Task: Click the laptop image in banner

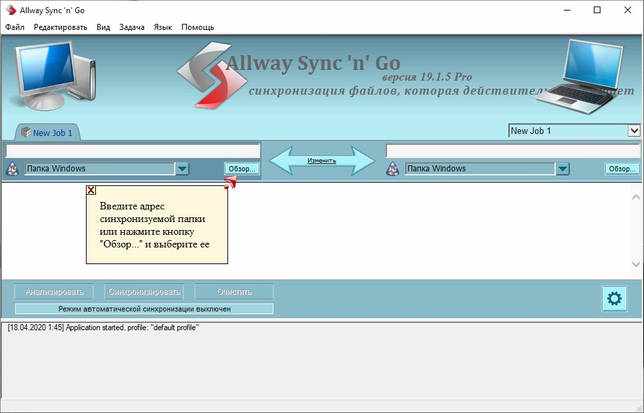Action: 581,76
